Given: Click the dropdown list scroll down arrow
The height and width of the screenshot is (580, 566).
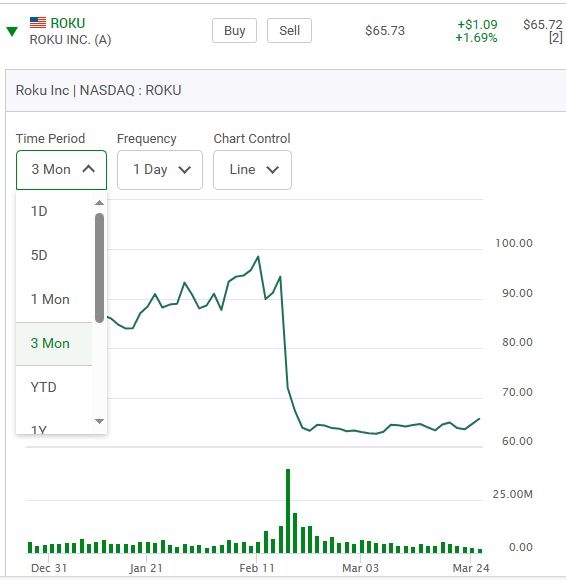Looking at the screenshot, I should (99, 421).
